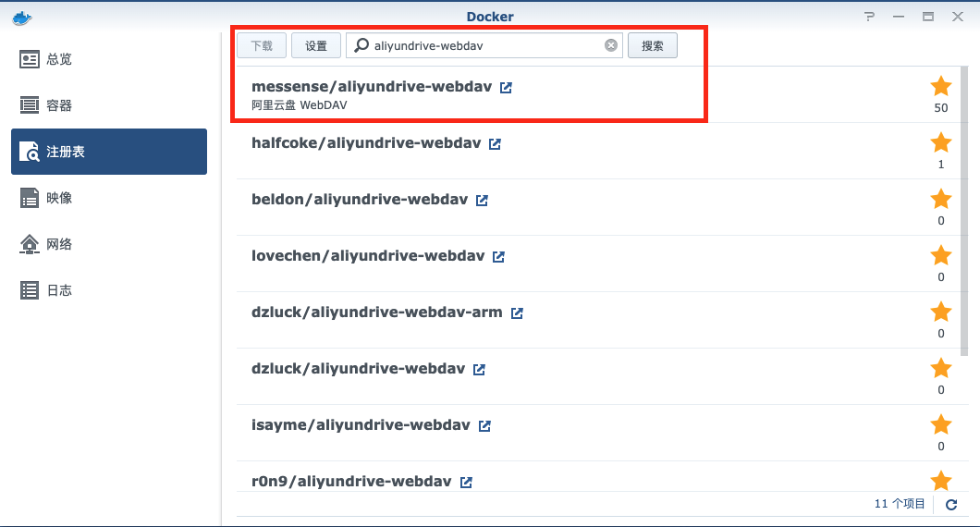The image size is (980, 527).
Task: Click the results list vertical scrollbar
Action: click(x=963, y=213)
